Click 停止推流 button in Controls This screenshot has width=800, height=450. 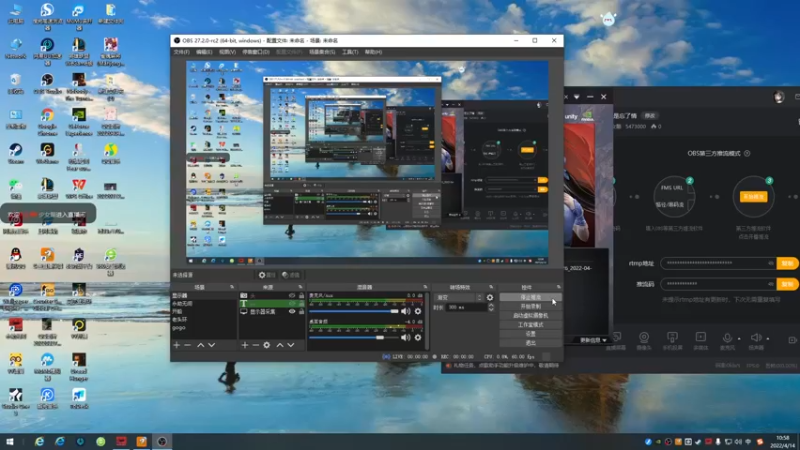tap(531, 297)
